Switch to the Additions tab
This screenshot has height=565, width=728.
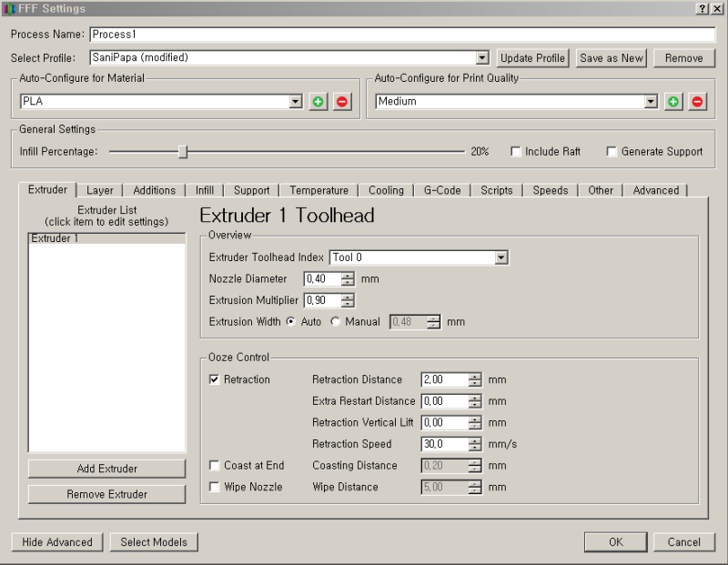pos(154,190)
